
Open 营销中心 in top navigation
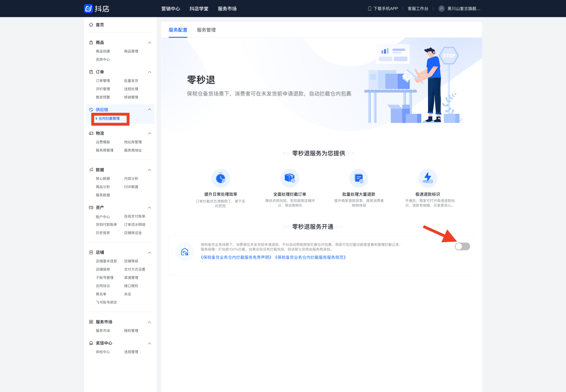[171, 8]
